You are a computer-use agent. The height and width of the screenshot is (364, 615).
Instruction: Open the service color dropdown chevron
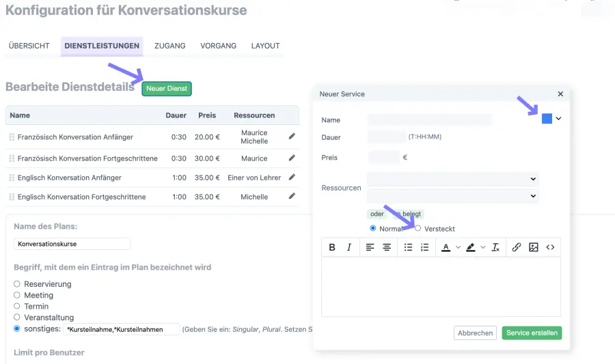coord(558,119)
